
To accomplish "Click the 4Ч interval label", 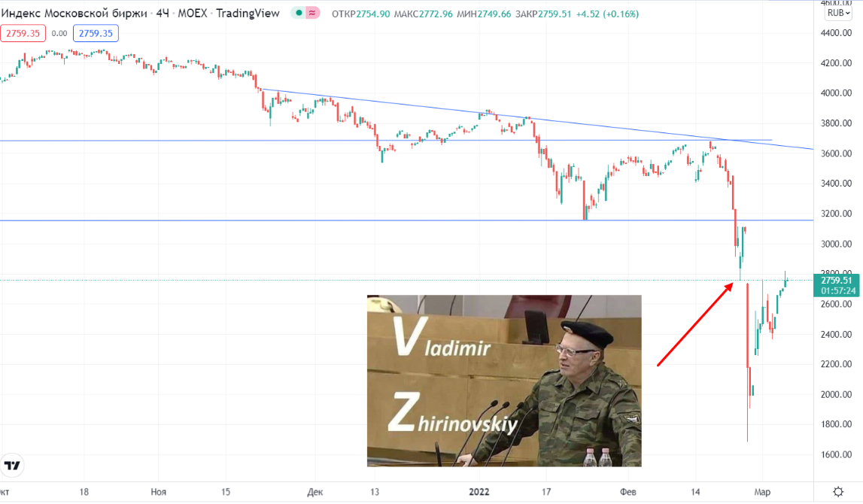I will click(x=163, y=14).
